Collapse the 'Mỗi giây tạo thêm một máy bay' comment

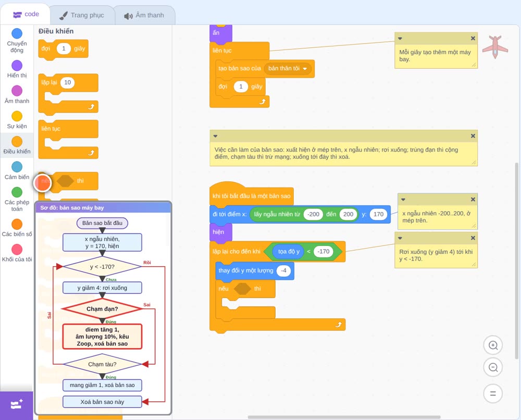[400, 38]
